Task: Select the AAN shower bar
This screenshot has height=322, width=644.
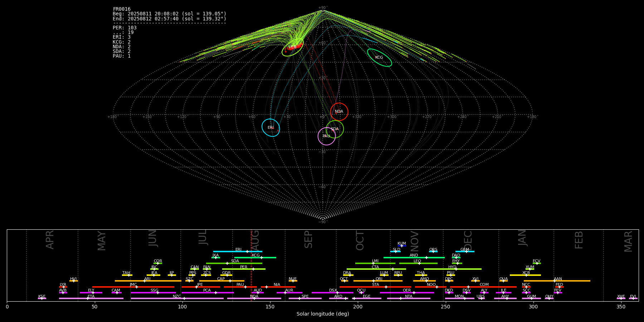Action: (x=557, y=281)
